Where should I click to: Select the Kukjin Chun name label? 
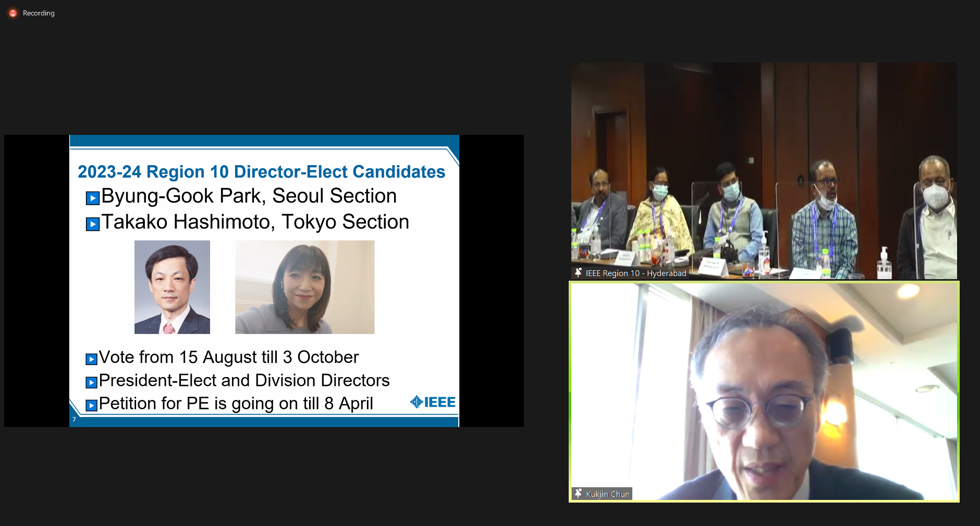pos(608,494)
